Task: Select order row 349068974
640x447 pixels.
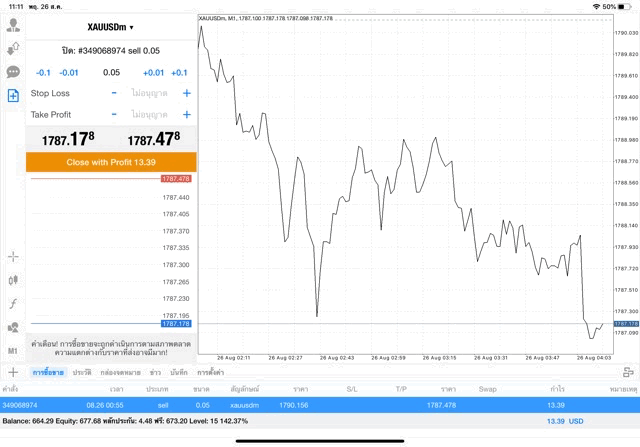Action: point(320,405)
